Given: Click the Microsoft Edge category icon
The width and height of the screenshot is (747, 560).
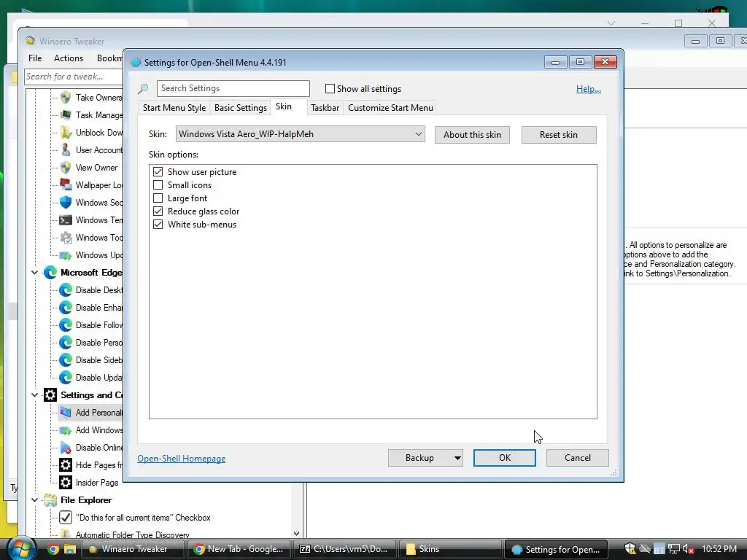Looking at the screenshot, I should point(50,273).
